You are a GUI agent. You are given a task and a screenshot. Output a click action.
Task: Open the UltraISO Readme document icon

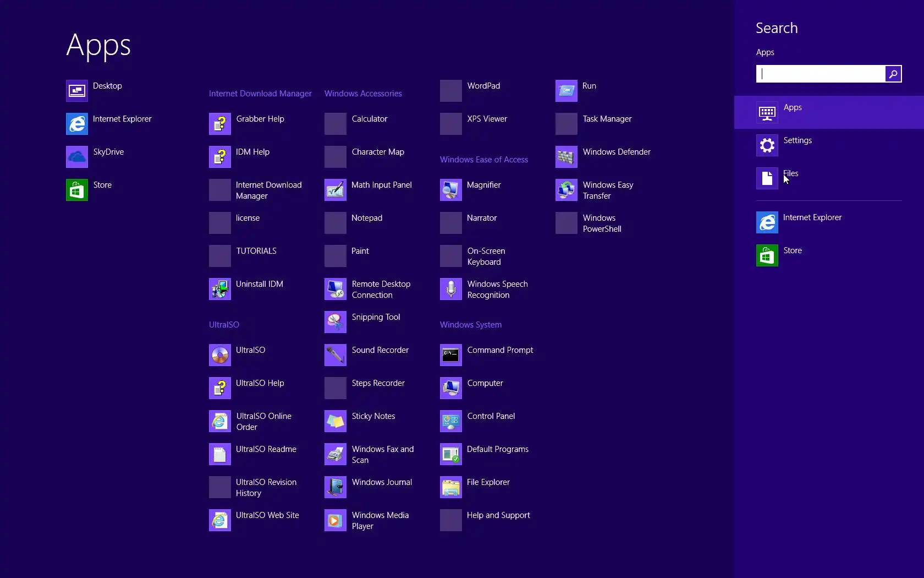click(x=220, y=454)
